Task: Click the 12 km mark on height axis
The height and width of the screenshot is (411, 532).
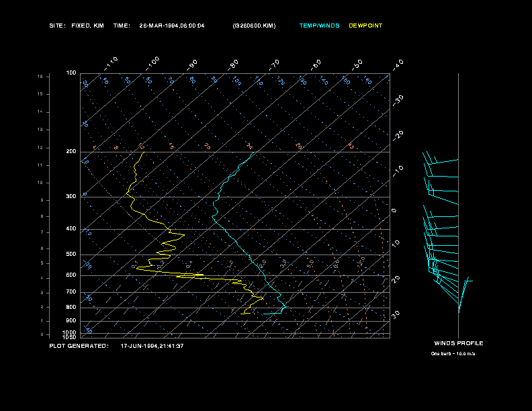Action: click(x=40, y=148)
